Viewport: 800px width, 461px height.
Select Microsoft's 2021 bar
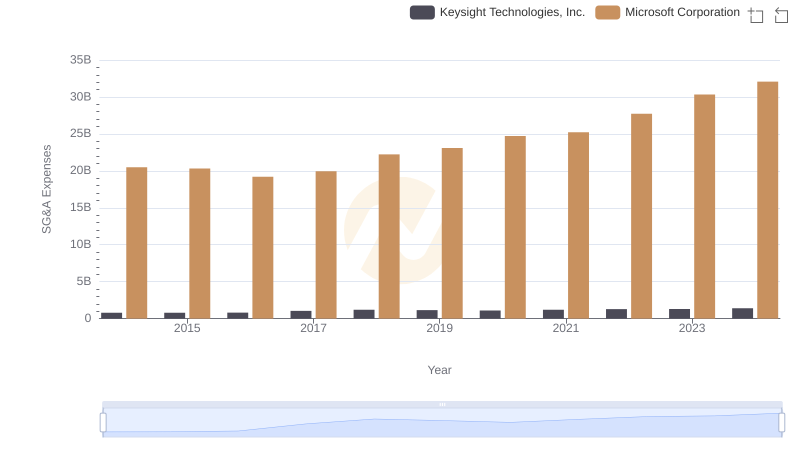click(x=578, y=225)
